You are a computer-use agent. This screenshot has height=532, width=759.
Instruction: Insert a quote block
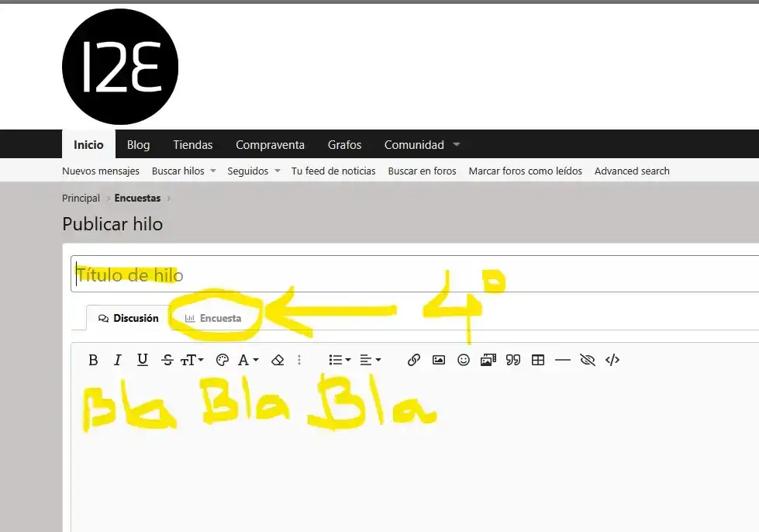512,360
